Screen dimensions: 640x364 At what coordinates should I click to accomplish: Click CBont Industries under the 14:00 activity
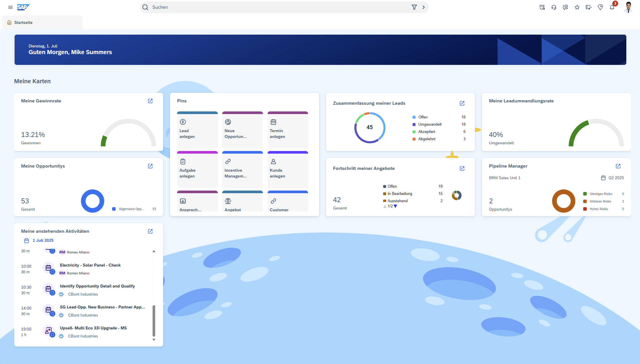click(83, 315)
